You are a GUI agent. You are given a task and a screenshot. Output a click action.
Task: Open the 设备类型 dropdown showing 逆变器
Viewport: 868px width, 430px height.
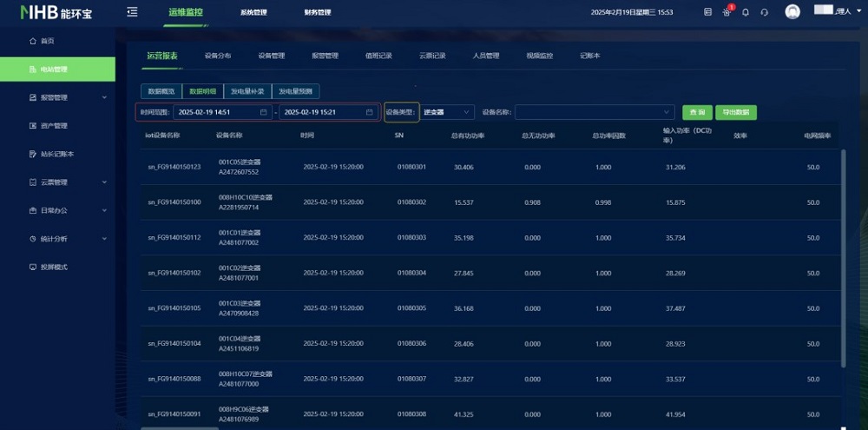click(447, 112)
